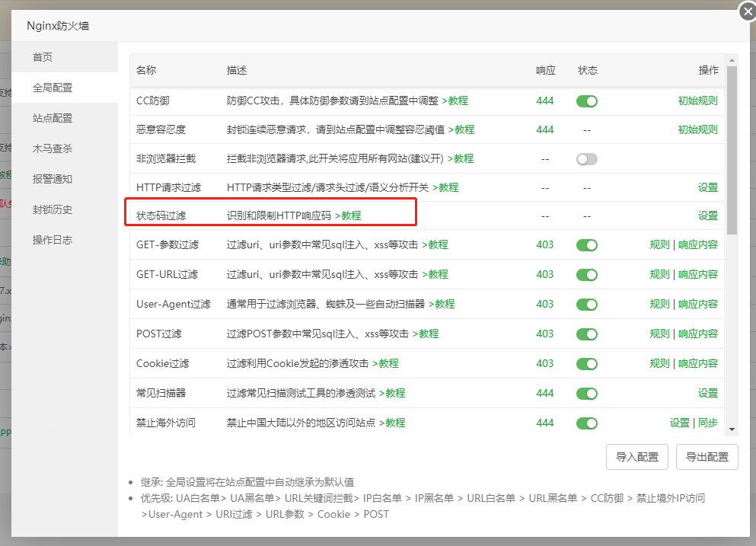The width and height of the screenshot is (756, 546).
Task: Turn off the Cookie过滤 switch
Action: 587,364
